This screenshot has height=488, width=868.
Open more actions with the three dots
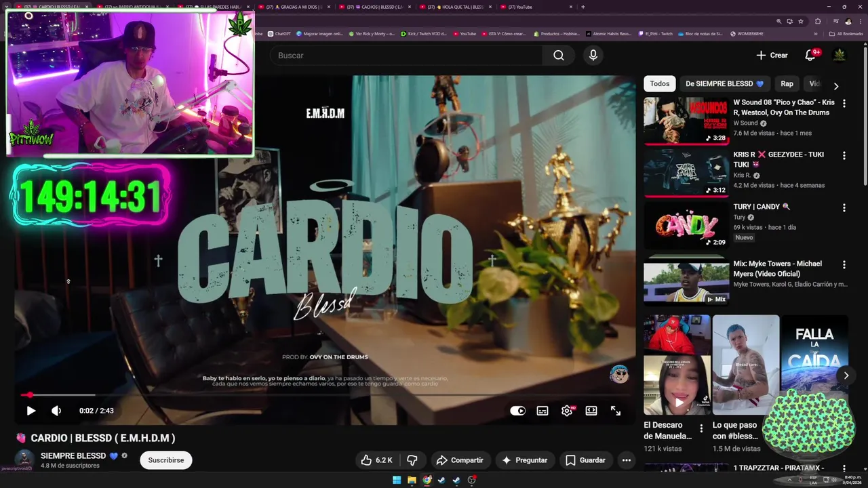click(627, 460)
